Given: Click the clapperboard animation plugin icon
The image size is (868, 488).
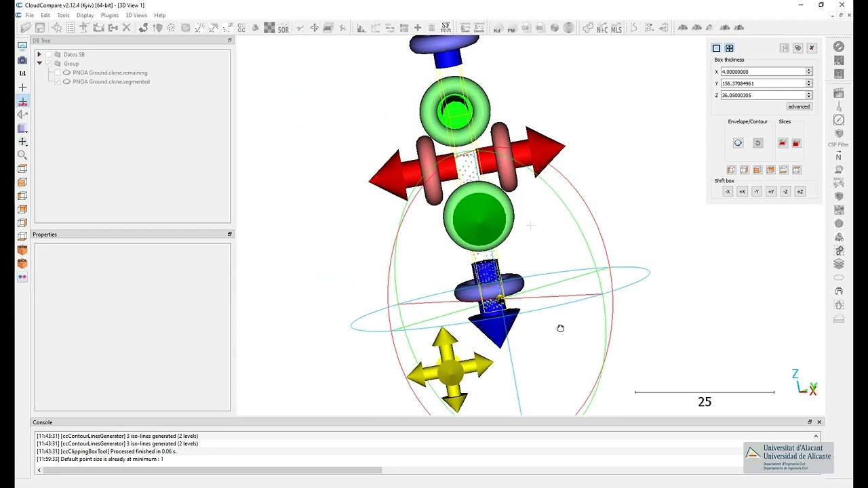Looking at the screenshot, I should (x=839, y=93).
